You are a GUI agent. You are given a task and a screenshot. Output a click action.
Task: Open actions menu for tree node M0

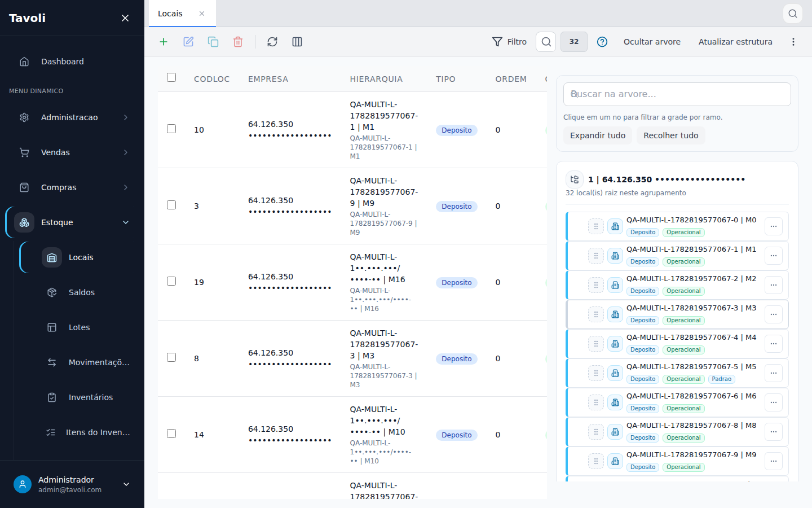click(x=774, y=226)
